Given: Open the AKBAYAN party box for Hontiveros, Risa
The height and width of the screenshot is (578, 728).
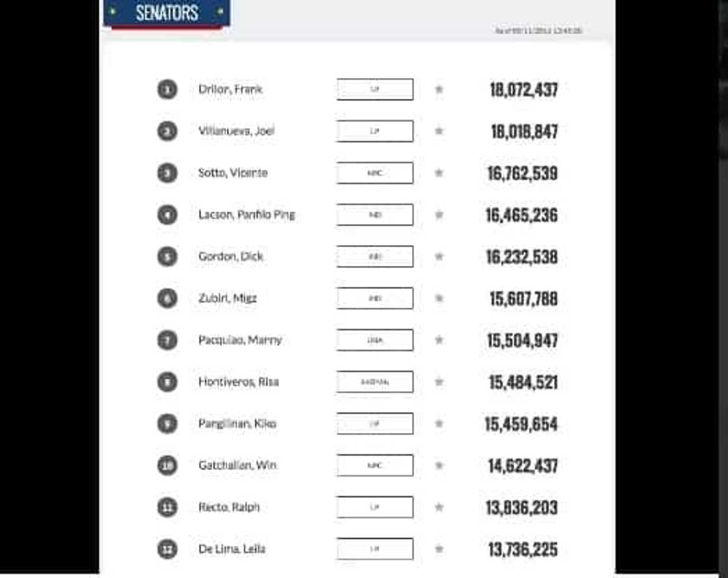Looking at the screenshot, I should 374,382.
